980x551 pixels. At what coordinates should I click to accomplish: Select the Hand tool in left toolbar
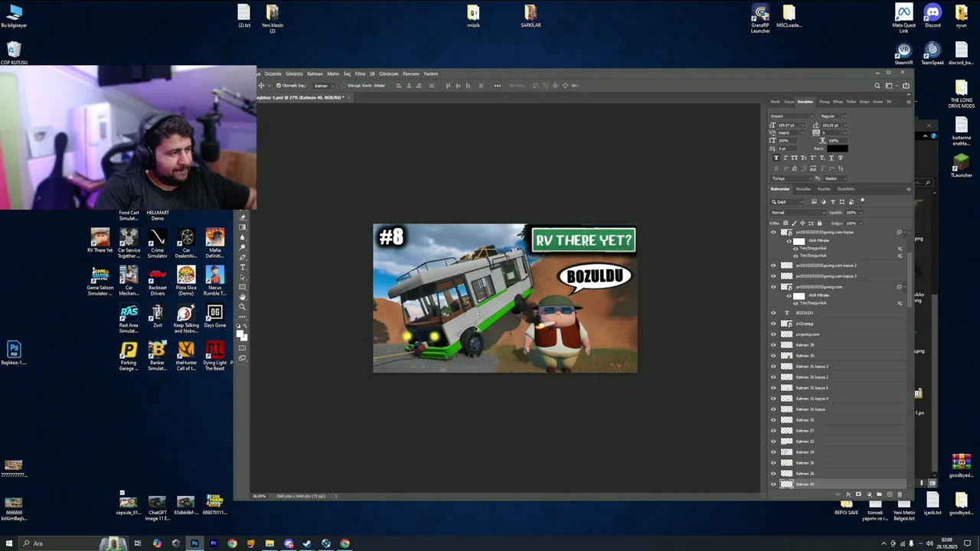click(243, 297)
